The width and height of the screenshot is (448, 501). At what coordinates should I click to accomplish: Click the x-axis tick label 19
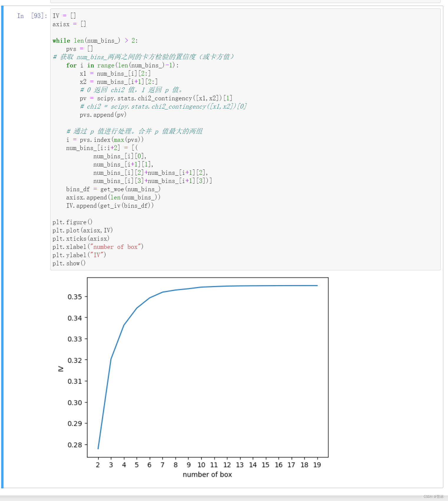point(317,465)
